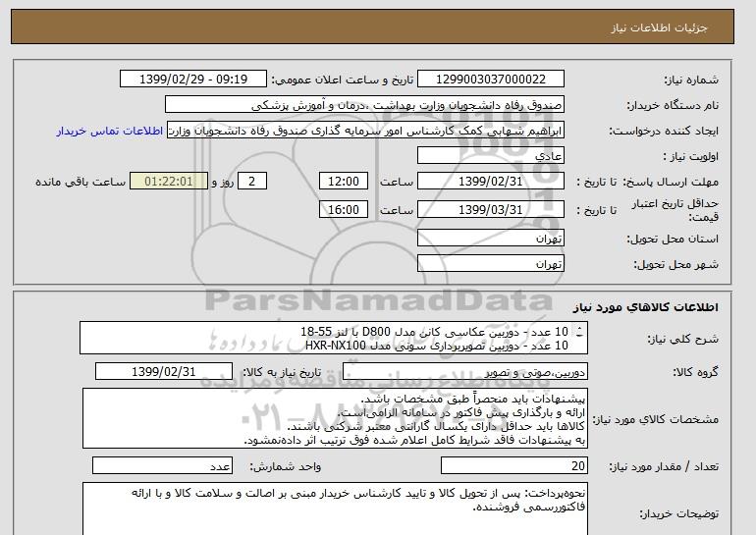Click the buyer notes text area نحوه‌پرداخت
The width and height of the screenshot is (756, 535).
335,508
